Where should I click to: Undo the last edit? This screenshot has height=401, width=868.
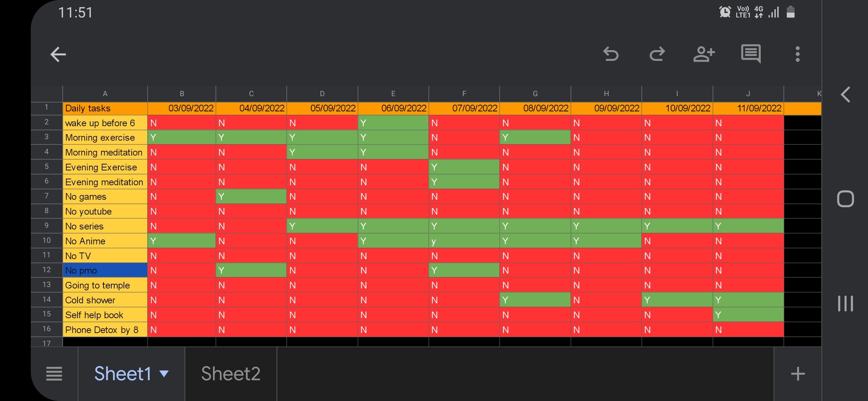tap(611, 54)
